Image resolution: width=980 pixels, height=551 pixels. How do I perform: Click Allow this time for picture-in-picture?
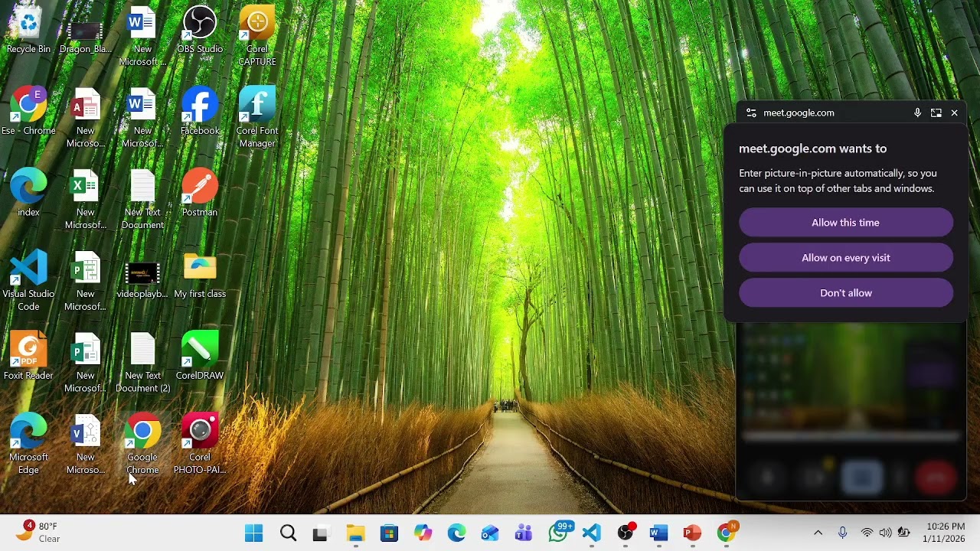pyautogui.click(x=846, y=223)
